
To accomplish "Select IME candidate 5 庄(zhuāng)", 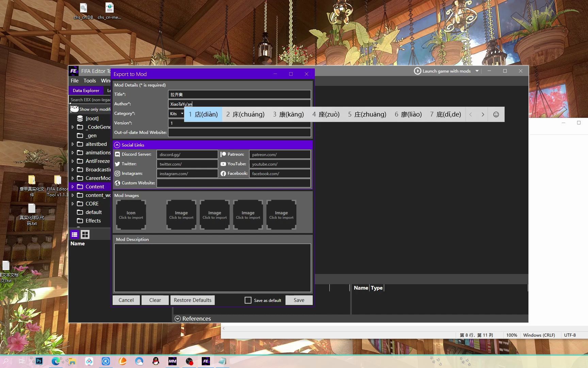I will coord(367,114).
